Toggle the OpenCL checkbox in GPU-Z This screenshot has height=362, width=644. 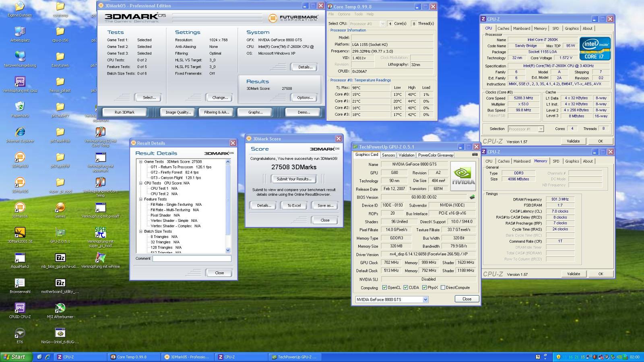click(384, 288)
